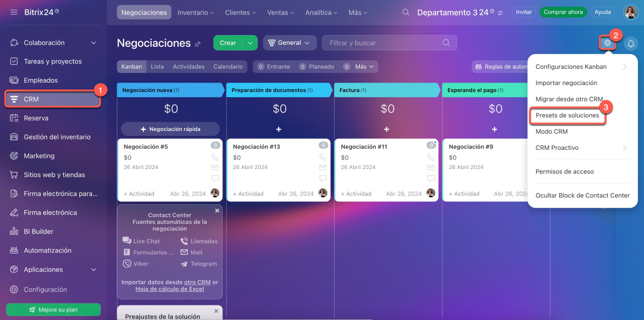Open the General pipeline dropdown
The width and height of the screenshot is (644, 320).
[290, 43]
